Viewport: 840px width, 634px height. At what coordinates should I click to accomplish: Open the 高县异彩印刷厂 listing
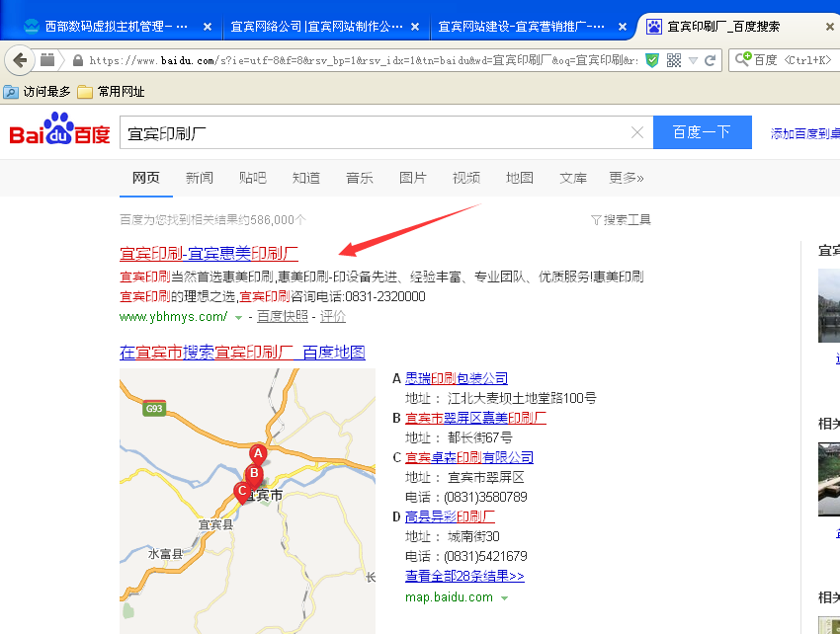(450, 516)
